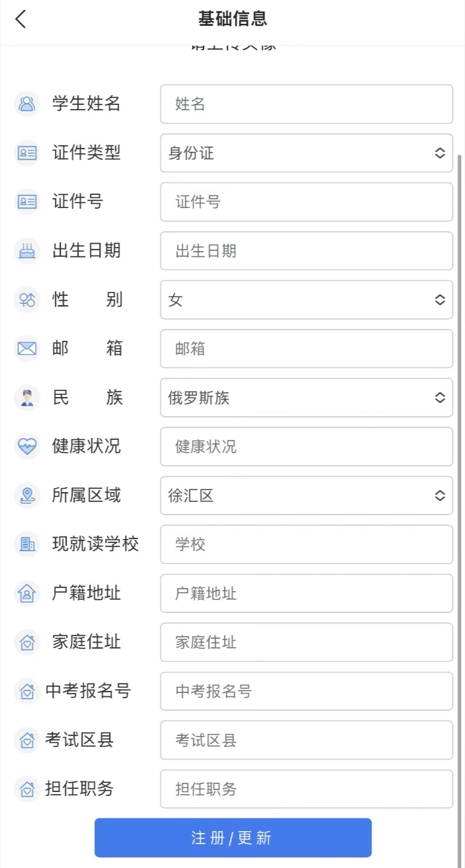Focus the 姓名 input field
465x868 pixels.
pyautogui.click(x=306, y=104)
